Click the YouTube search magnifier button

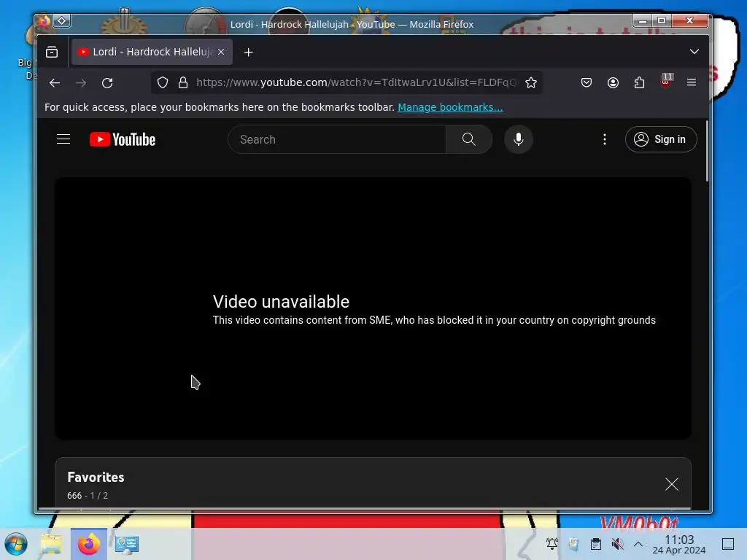pos(469,139)
